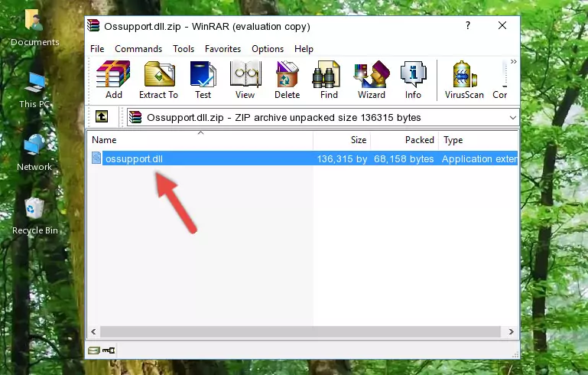Image resolution: width=588 pixels, height=375 pixels.
Task: Sort files by Name column
Action: 200,140
